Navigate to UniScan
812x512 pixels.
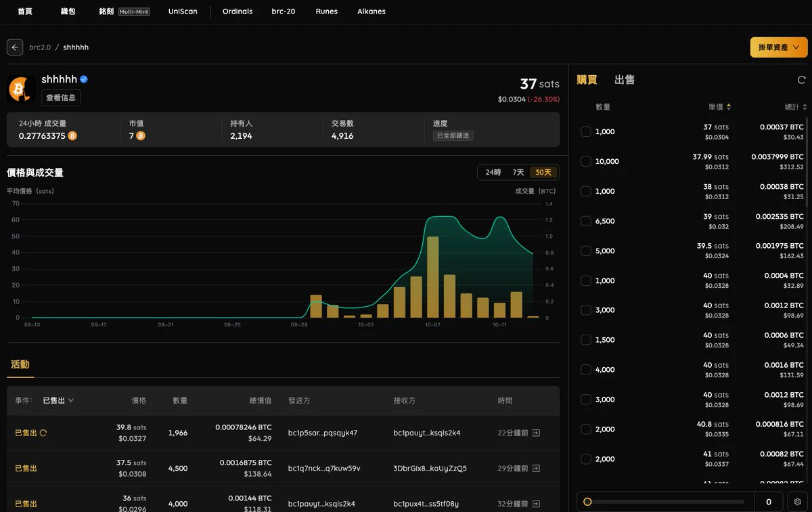183,12
